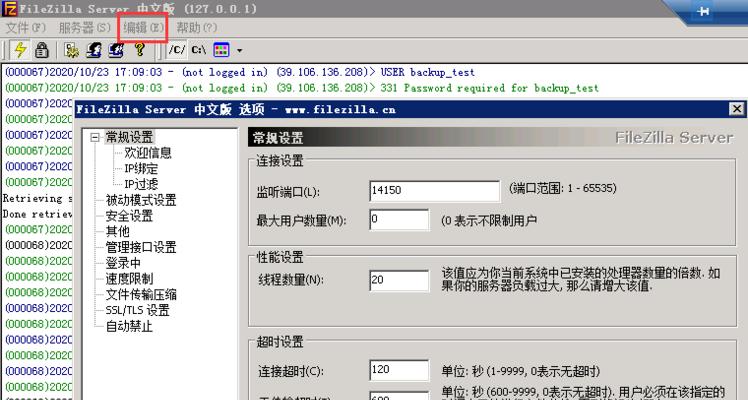Select 欢迎信息 in the options tree
748x400 pixels.
coord(148,153)
